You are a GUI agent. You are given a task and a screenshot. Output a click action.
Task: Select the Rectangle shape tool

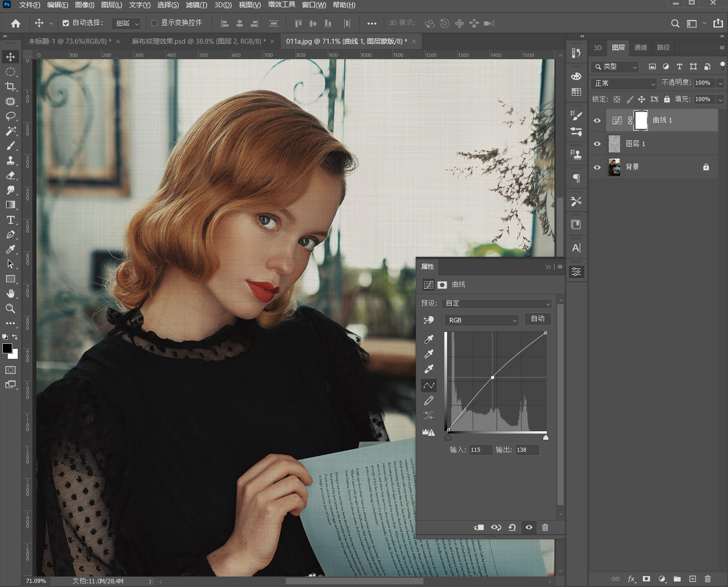(x=10, y=279)
